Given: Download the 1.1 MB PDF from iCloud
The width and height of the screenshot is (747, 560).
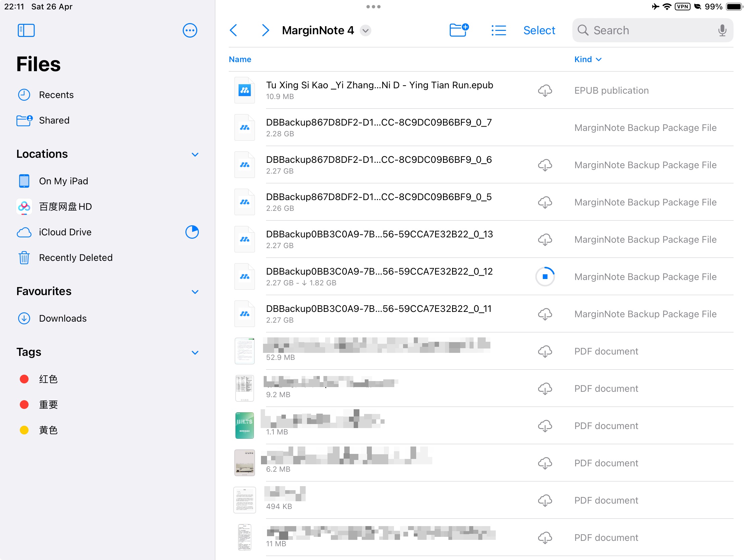Looking at the screenshot, I should 545,426.
